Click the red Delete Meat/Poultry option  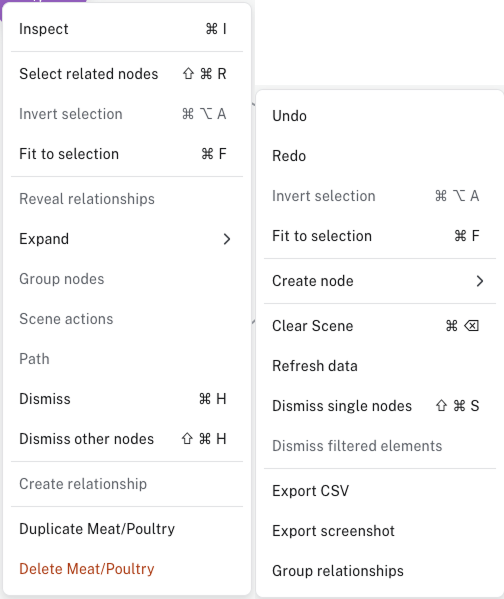pyautogui.click(x=127, y=569)
